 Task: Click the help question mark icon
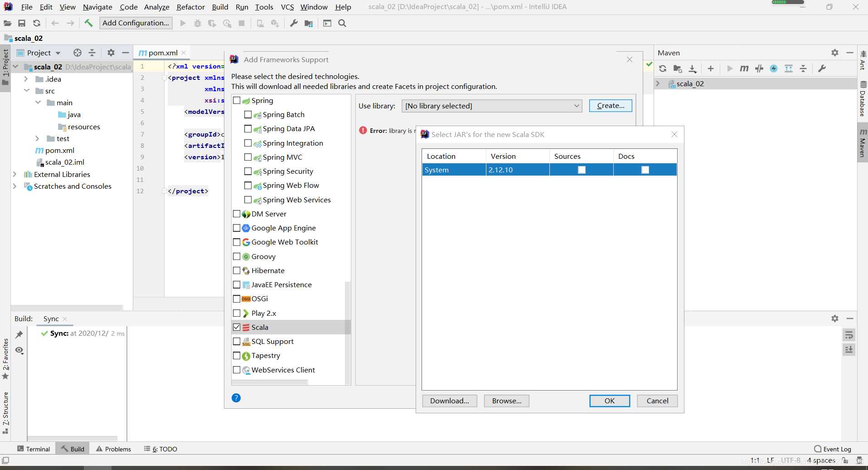point(236,398)
